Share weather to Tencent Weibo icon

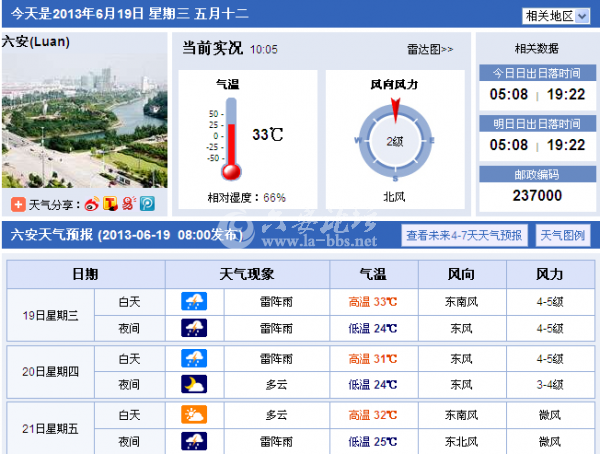coord(110,204)
